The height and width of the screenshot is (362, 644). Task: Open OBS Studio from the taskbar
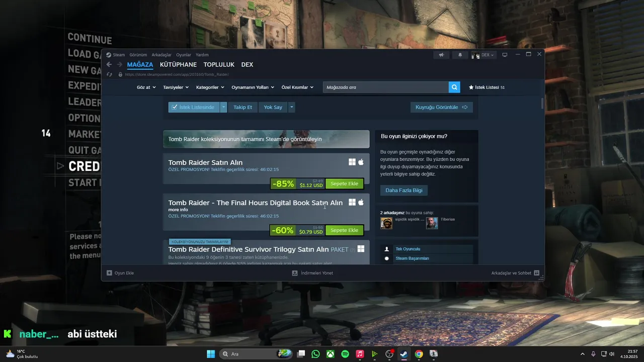click(389, 354)
